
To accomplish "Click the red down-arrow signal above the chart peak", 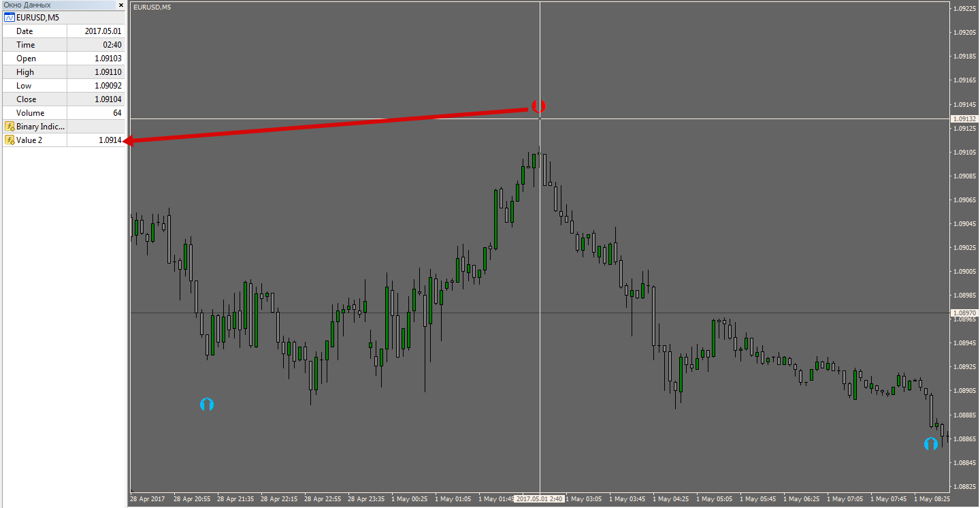I will coord(539,106).
